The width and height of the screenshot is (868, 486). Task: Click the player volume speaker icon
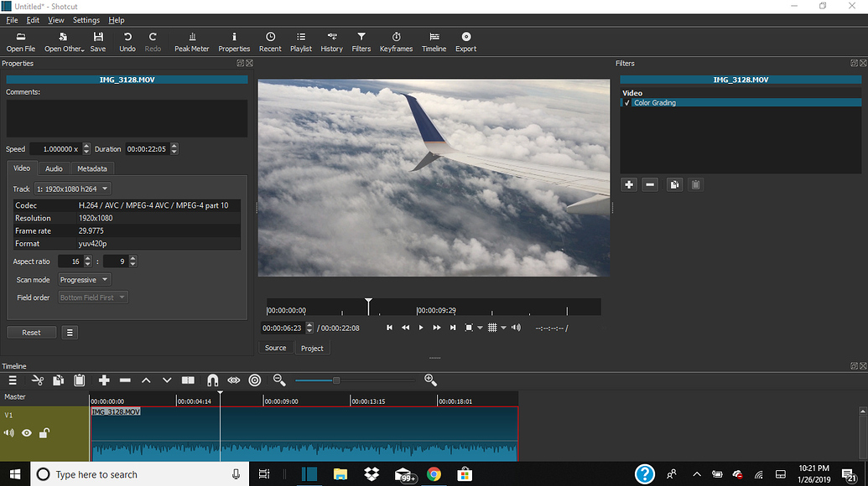pos(517,328)
